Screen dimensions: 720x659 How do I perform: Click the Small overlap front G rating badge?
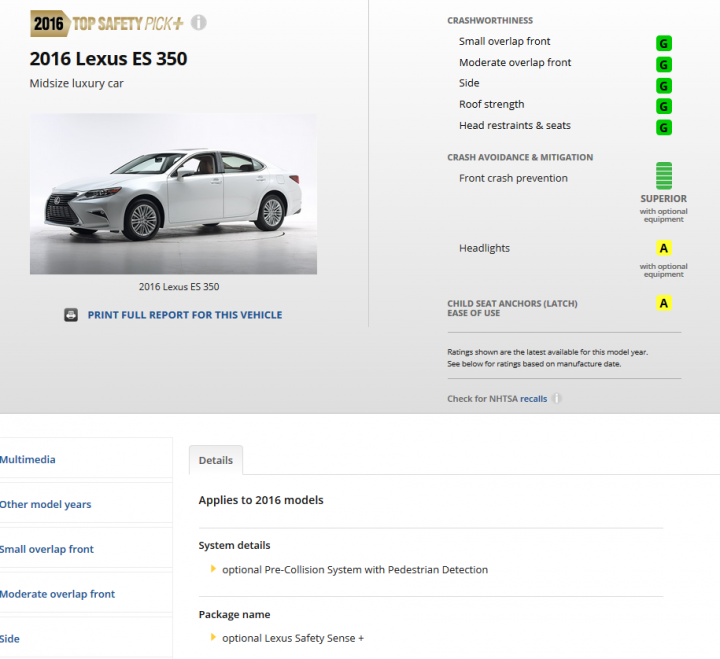click(663, 43)
